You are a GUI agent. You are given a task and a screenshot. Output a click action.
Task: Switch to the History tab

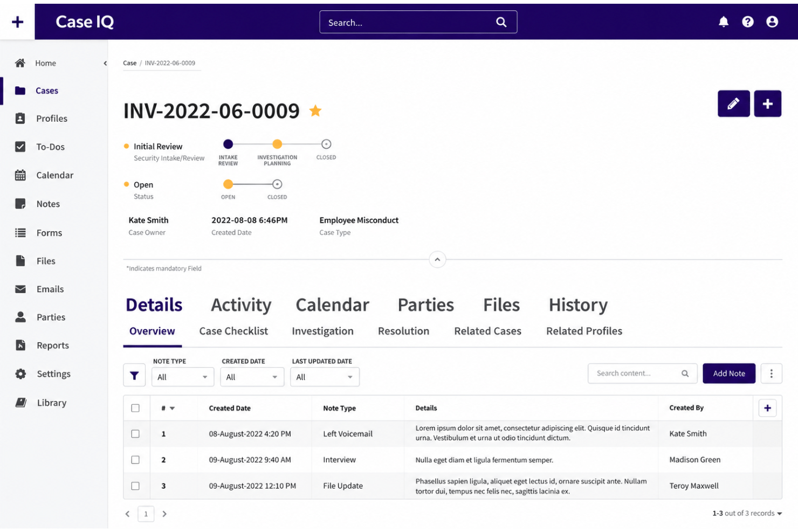[578, 305]
